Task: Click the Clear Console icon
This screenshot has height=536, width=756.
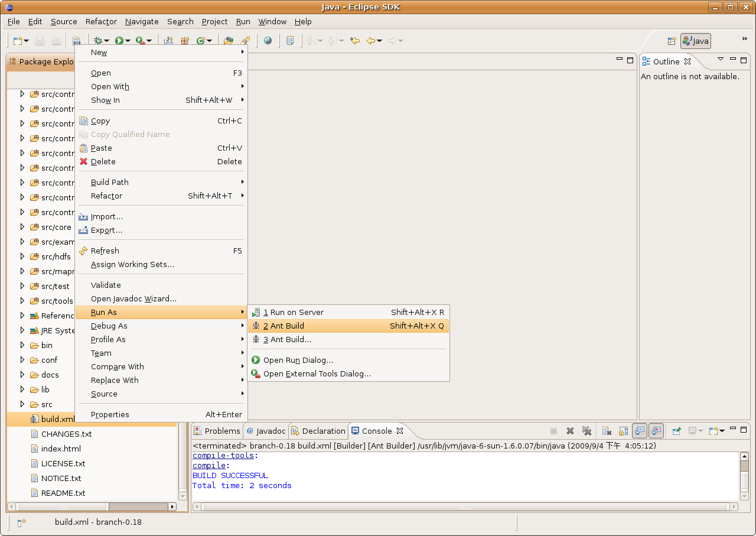Action: point(607,431)
